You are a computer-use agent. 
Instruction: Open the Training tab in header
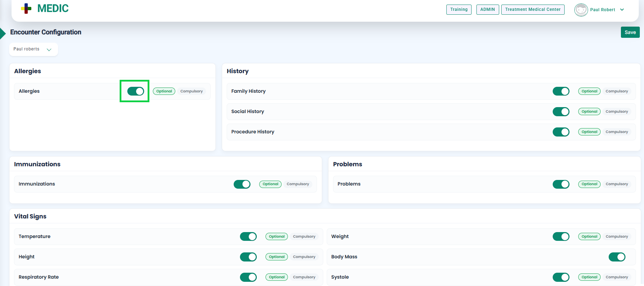tap(459, 9)
